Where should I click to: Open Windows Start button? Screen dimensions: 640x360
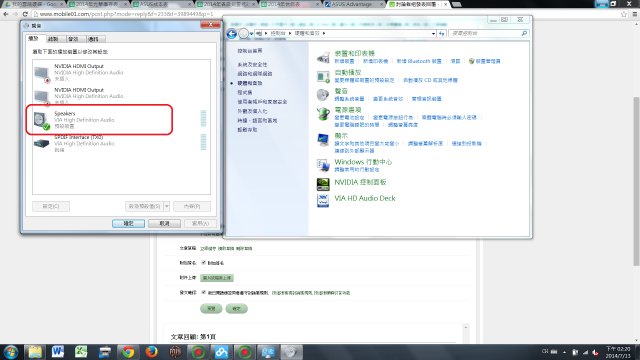[10, 352]
